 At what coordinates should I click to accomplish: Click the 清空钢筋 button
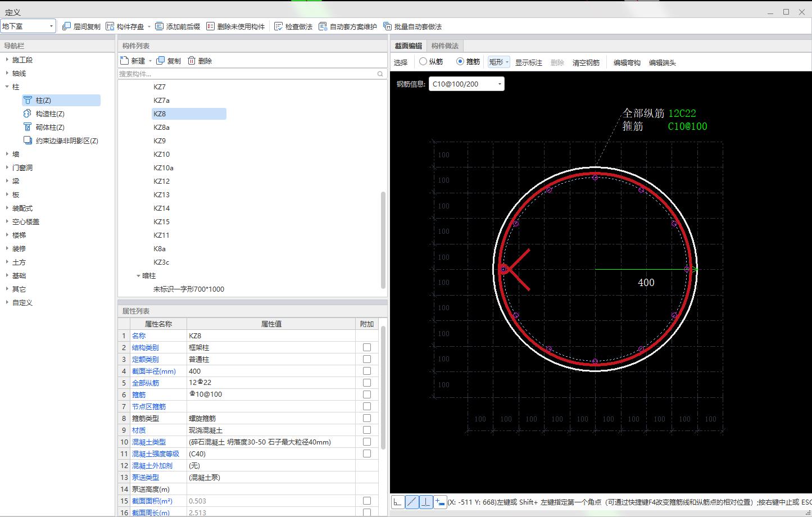tap(586, 62)
